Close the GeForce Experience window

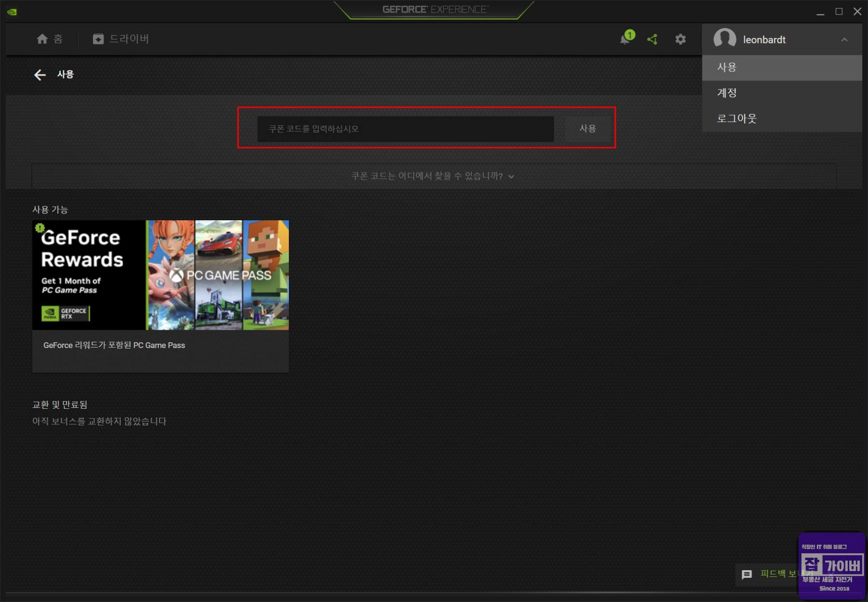click(857, 12)
